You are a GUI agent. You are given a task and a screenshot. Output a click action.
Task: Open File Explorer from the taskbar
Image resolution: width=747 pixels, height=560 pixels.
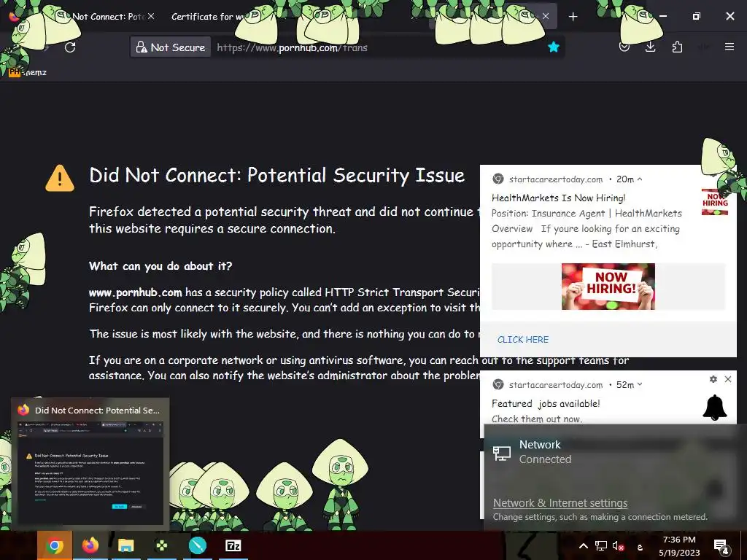point(125,545)
